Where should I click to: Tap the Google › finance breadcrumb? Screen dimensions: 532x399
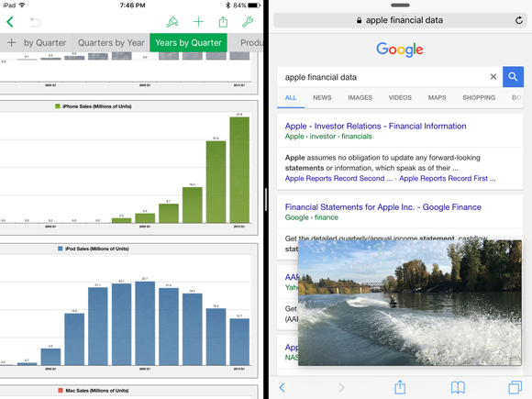(x=312, y=217)
